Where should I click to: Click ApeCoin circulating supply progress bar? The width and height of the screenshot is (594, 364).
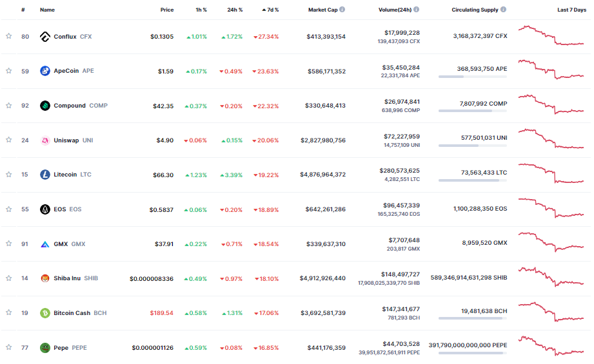472,77
